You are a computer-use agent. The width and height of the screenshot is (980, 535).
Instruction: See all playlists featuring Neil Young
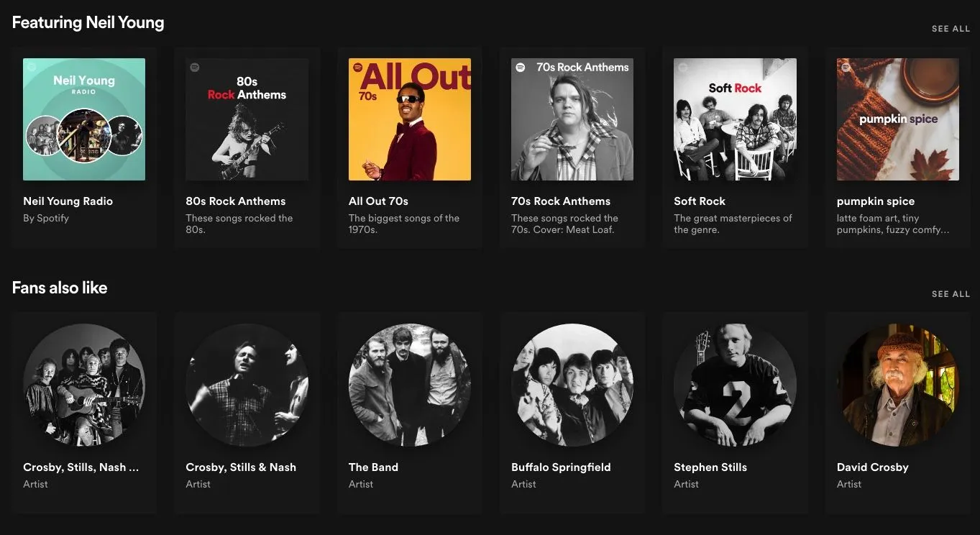(x=951, y=29)
